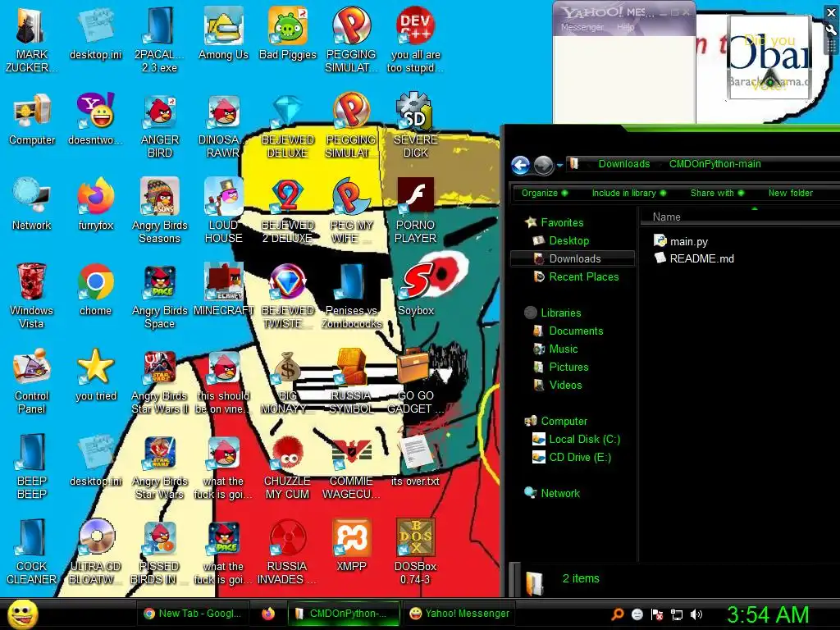Click the smiley Start button

tap(22, 614)
